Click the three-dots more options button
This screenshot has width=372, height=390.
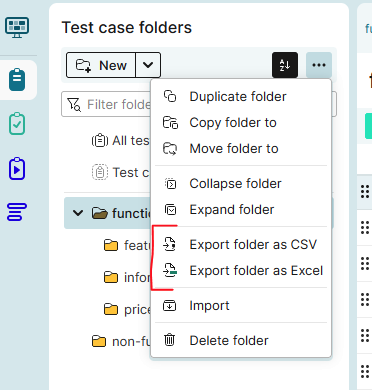(x=319, y=65)
